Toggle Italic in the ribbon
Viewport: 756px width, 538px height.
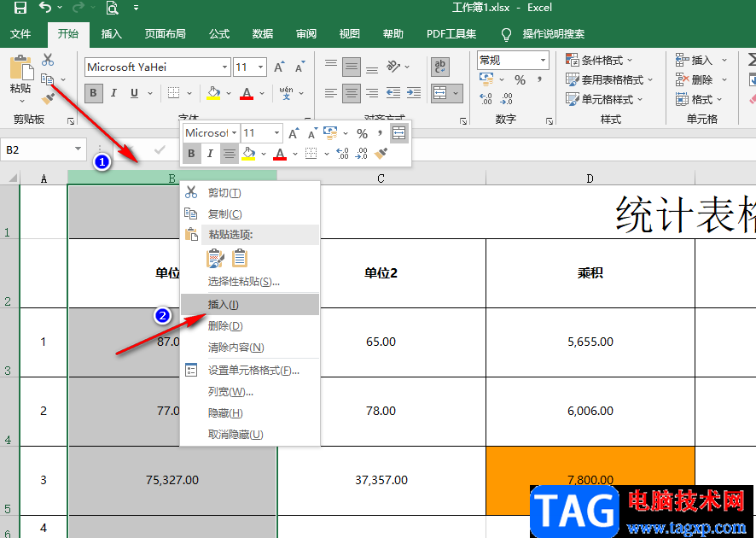113,93
